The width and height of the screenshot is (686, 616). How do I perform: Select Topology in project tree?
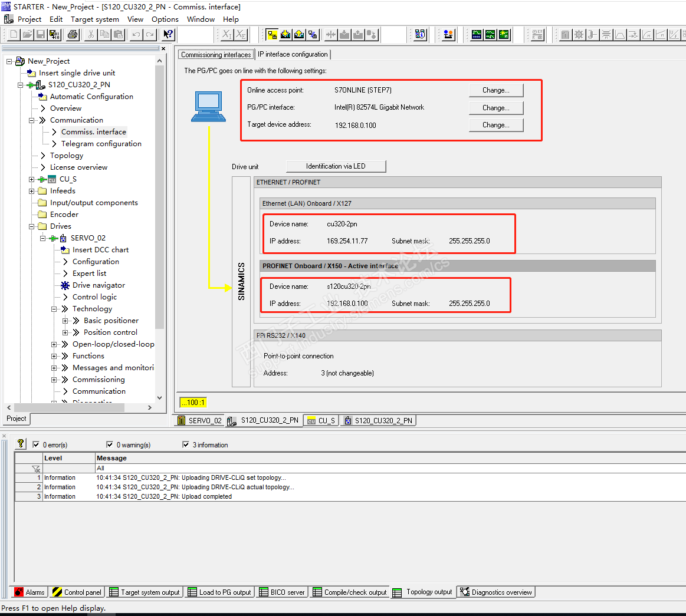click(67, 156)
